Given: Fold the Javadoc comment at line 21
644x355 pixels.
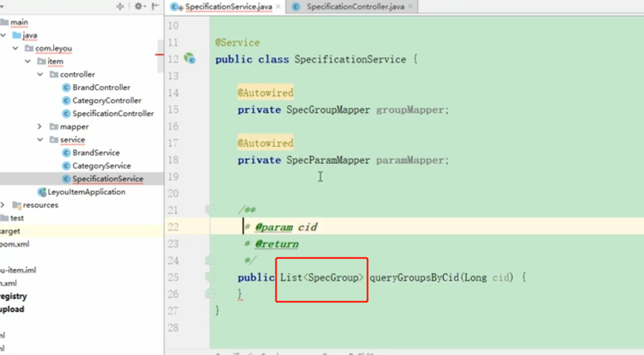Looking at the screenshot, I should (210, 210).
